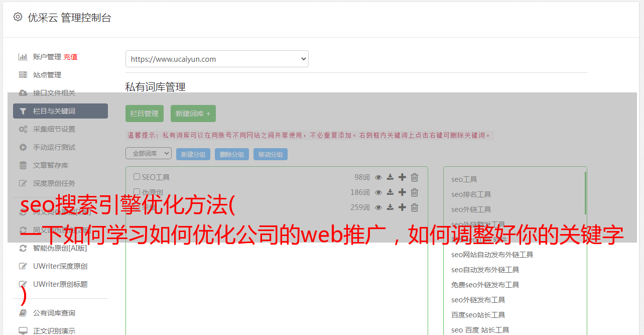Click keyword '免费seo外链发布工具'
The width and height of the screenshot is (644, 335).
485,285
